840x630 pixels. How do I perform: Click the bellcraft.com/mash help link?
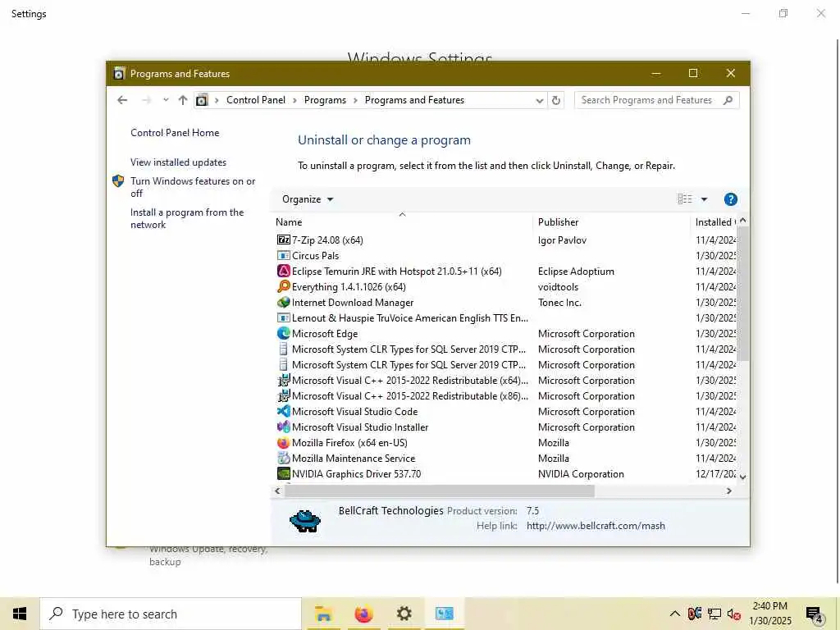pyautogui.click(x=596, y=526)
